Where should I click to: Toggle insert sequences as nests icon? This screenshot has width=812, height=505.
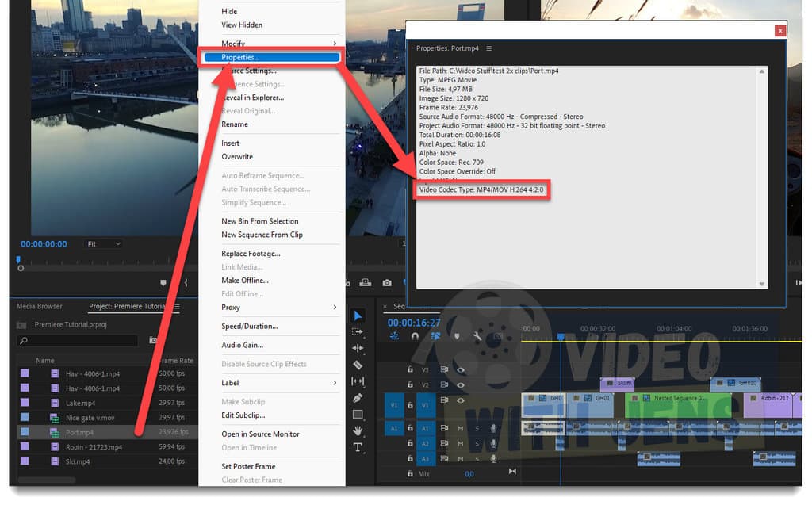pyautogui.click(x=395, y=336)
